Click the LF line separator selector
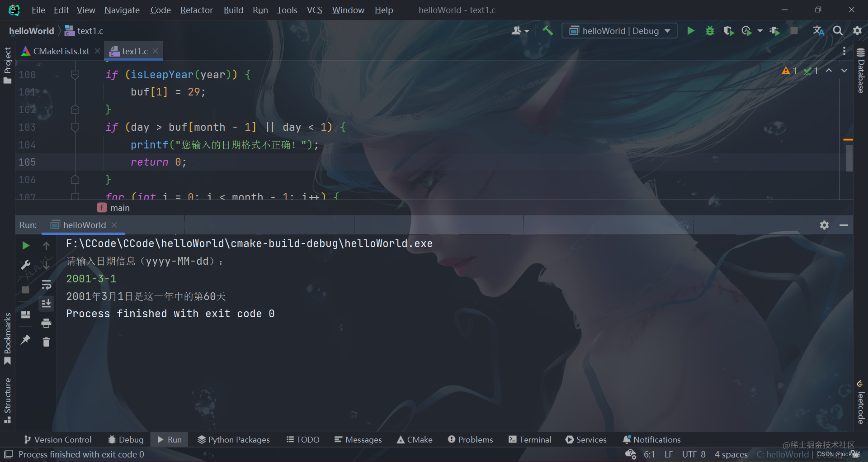The height and width of the screenshot is (462, 868). (669, 454)
